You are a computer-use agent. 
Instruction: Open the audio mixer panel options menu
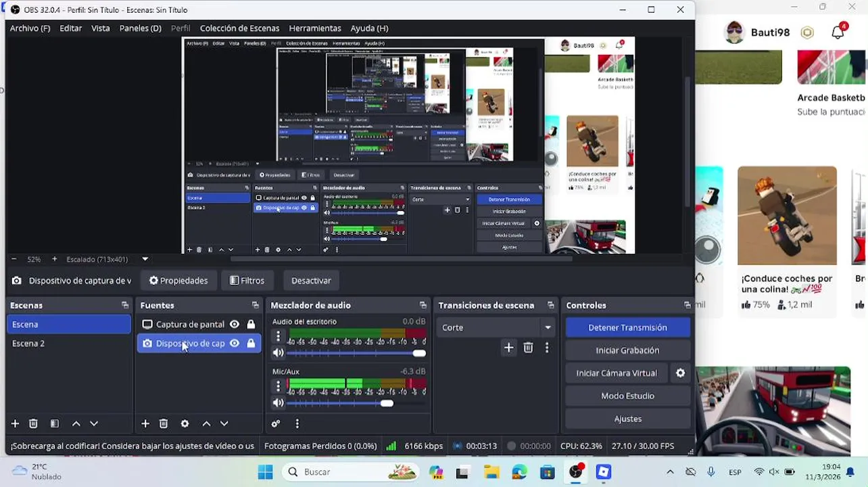297,423
